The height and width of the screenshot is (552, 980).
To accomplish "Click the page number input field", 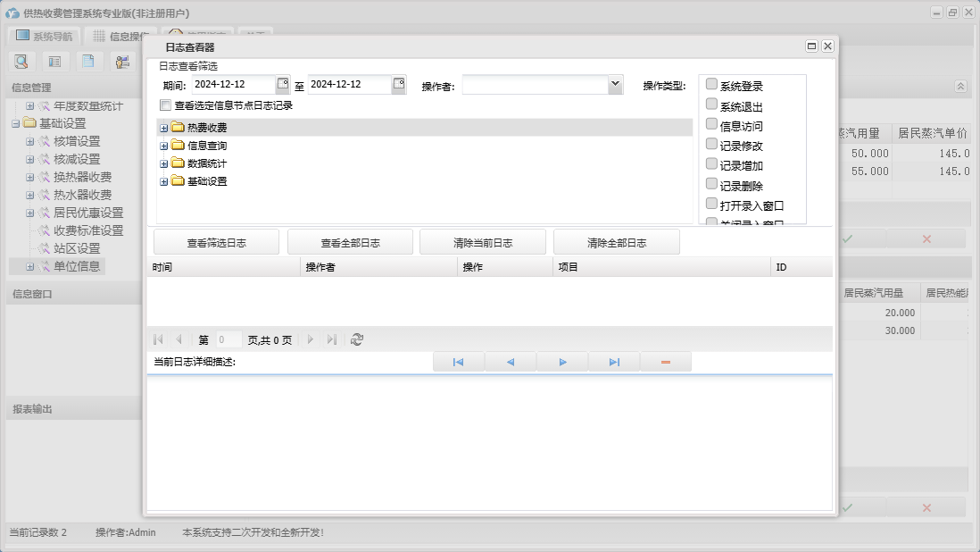I will (228, 339).
